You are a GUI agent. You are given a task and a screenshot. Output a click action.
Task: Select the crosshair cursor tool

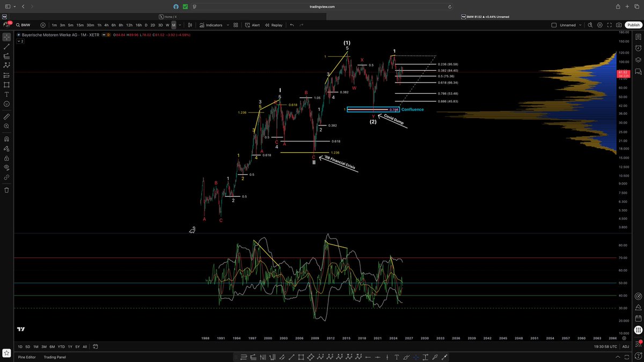click(6, 38)
